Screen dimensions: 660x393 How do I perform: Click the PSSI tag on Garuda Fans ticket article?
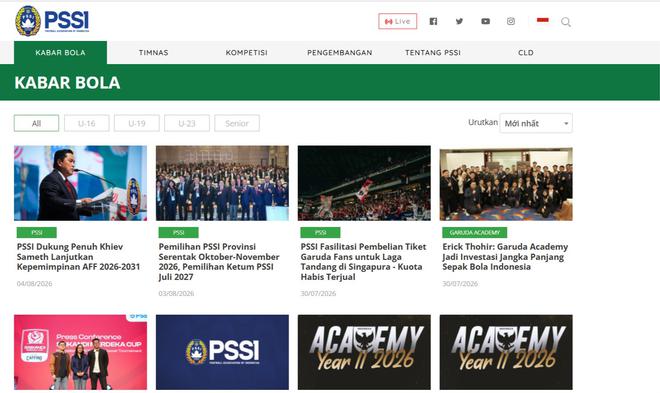320,232
